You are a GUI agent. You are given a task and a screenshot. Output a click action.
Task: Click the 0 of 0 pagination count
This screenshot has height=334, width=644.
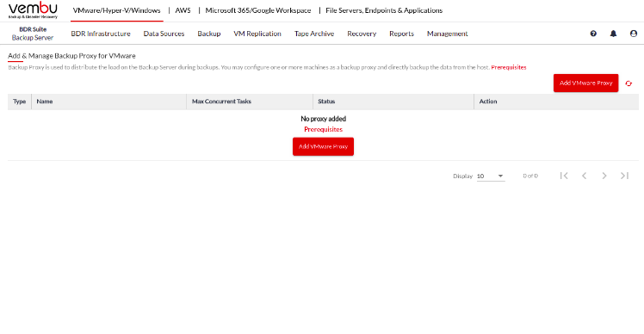click(530, 176)
